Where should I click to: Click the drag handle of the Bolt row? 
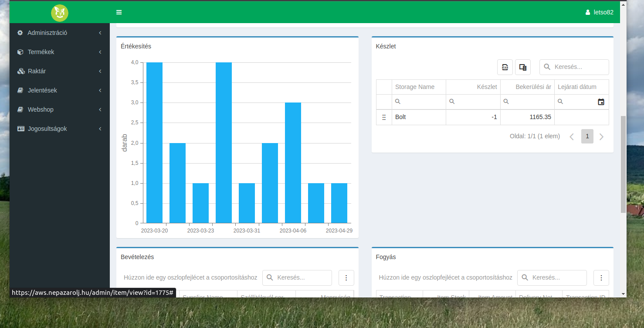384,117
